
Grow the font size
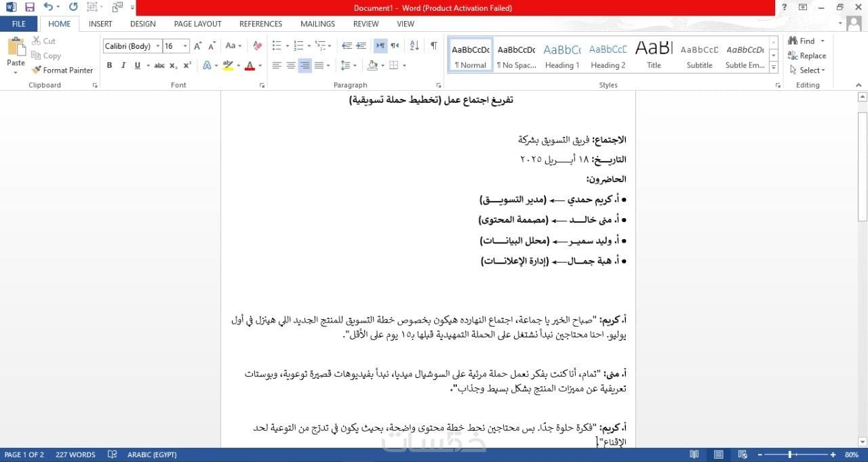[197, 46]
